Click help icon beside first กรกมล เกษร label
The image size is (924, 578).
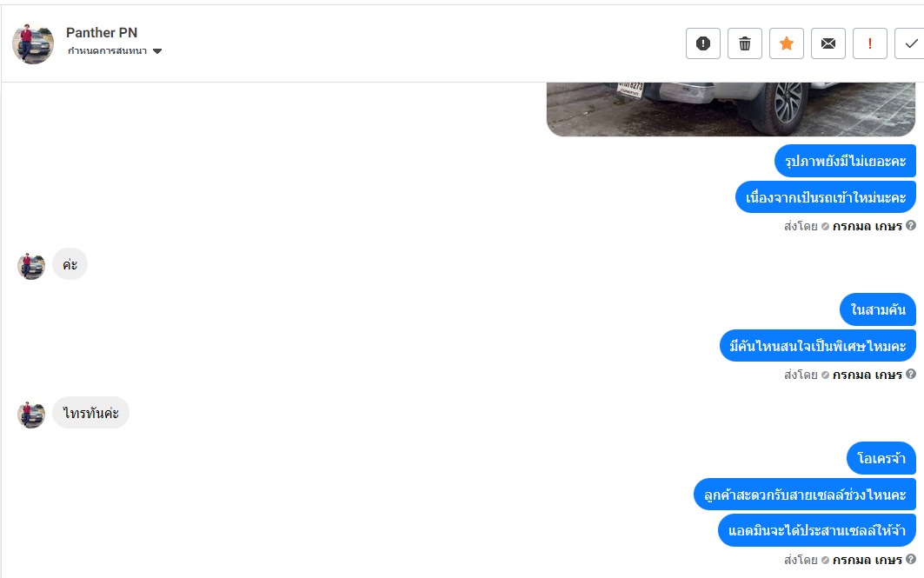point(911,225)
